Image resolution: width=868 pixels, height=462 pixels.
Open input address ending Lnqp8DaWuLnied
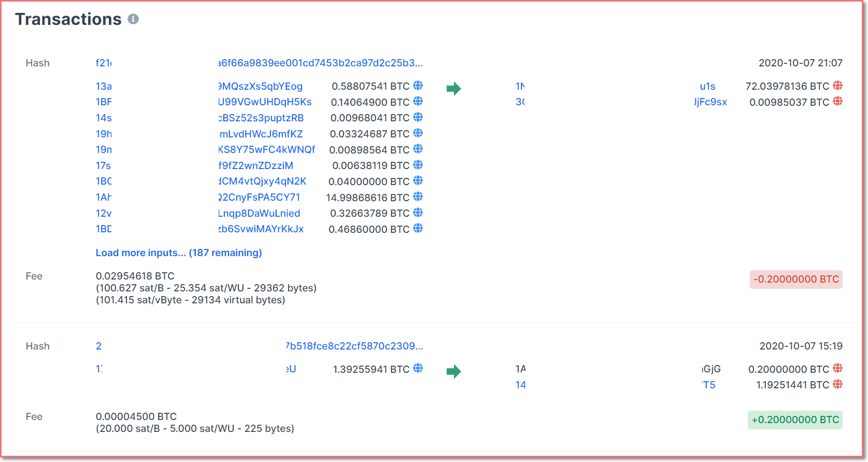(x=259, y=213)
